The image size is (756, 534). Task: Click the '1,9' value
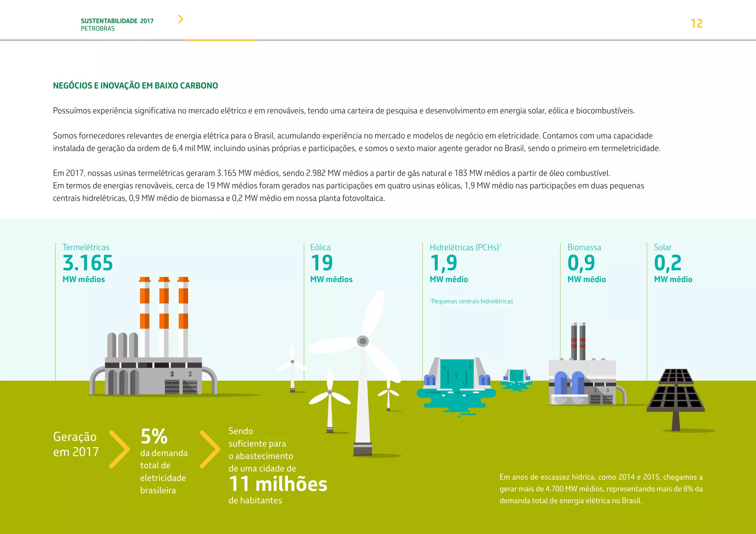(443, 263)
